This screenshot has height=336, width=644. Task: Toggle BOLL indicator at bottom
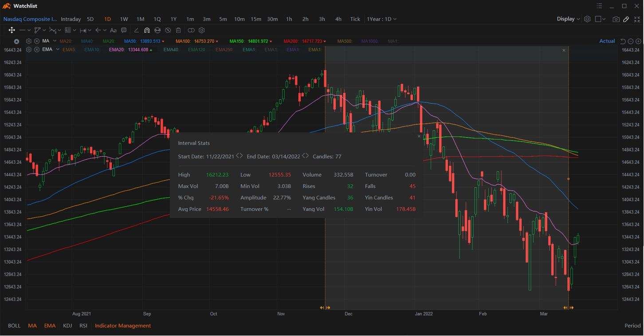pyautogui.click(x=14, y=326)
